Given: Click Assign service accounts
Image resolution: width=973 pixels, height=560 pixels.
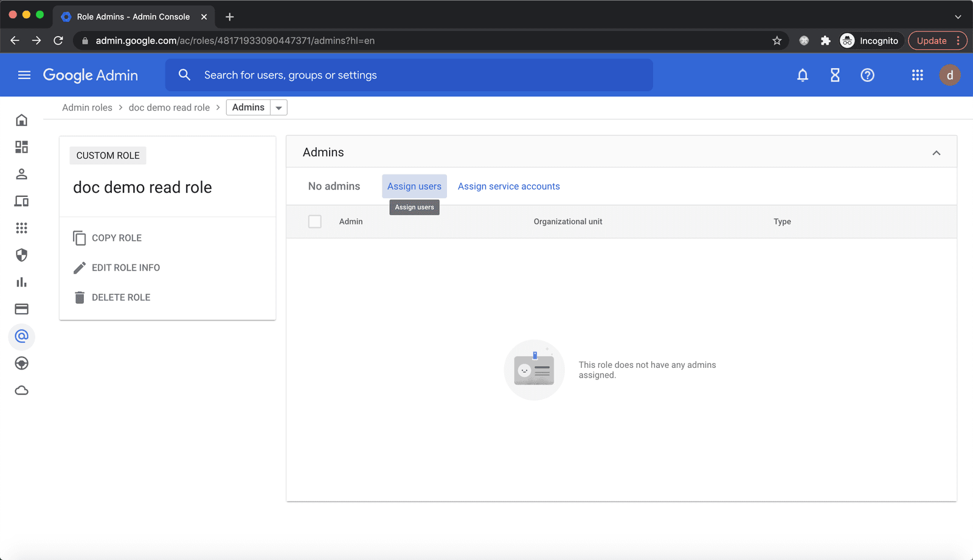Looking at the screenshot, I should point(509,186).
